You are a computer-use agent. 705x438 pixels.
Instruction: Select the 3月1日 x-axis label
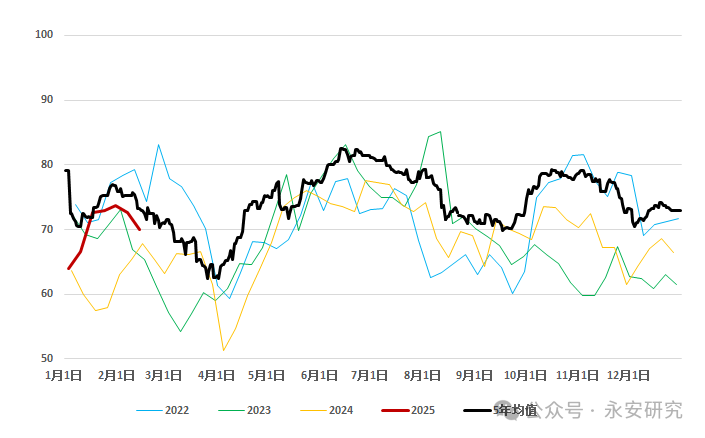(x=164, y=376)
